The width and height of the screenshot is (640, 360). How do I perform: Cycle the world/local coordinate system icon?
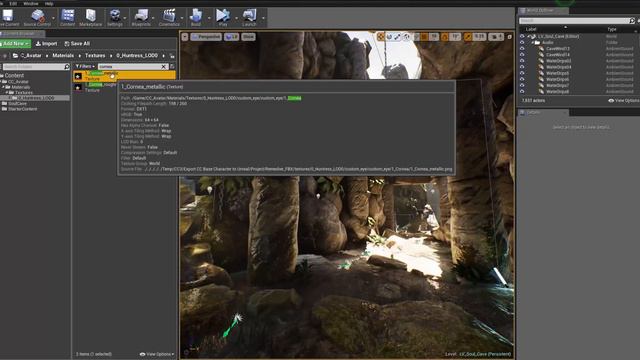[x=407, y=37]
